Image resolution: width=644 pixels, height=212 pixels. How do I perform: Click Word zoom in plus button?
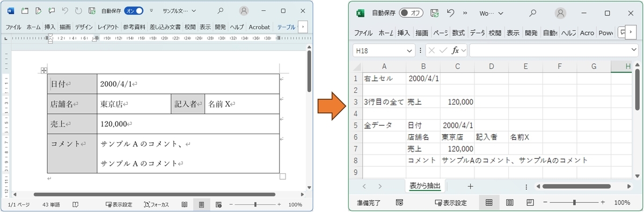coord(279,204)
